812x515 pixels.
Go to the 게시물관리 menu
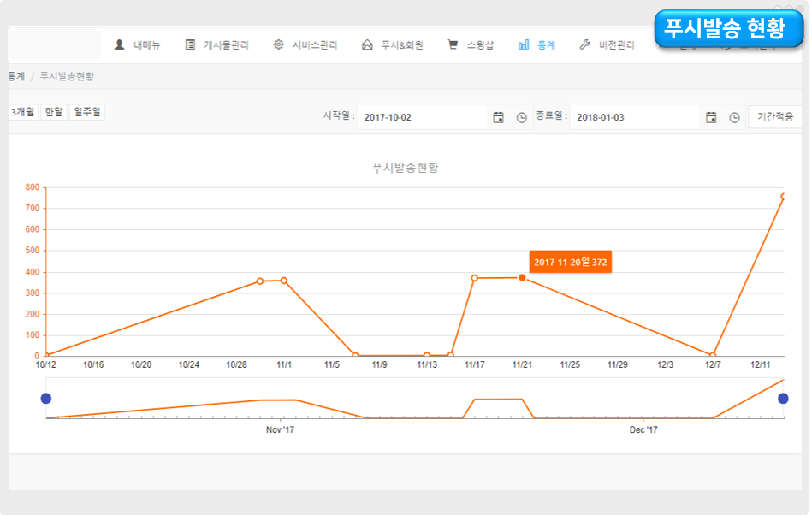coord(217,45)
